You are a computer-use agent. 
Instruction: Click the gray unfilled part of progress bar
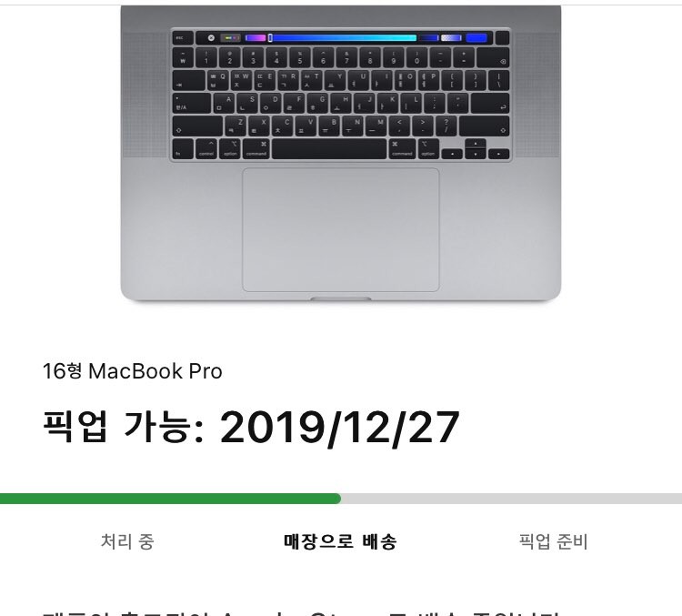pyautogui.click(x=511, y=499)
